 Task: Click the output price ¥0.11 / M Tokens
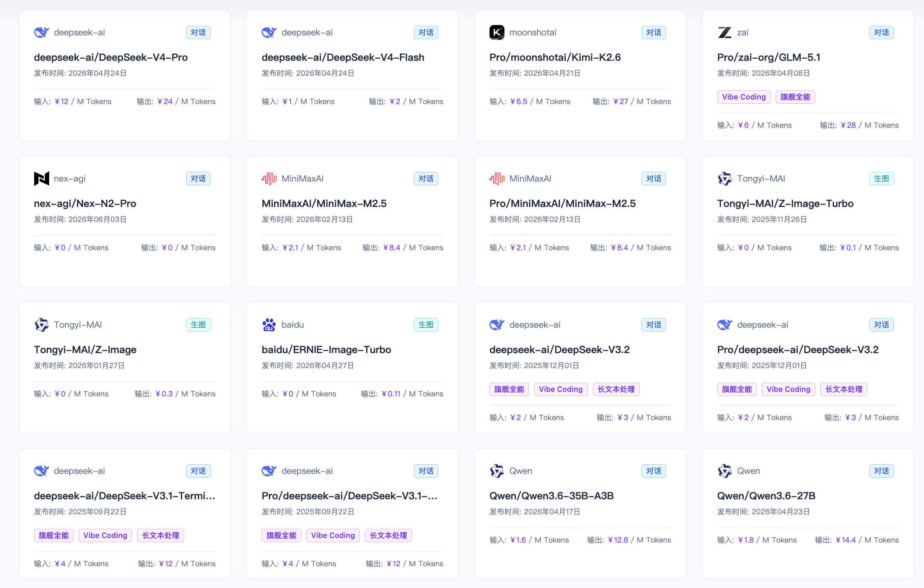402,394
